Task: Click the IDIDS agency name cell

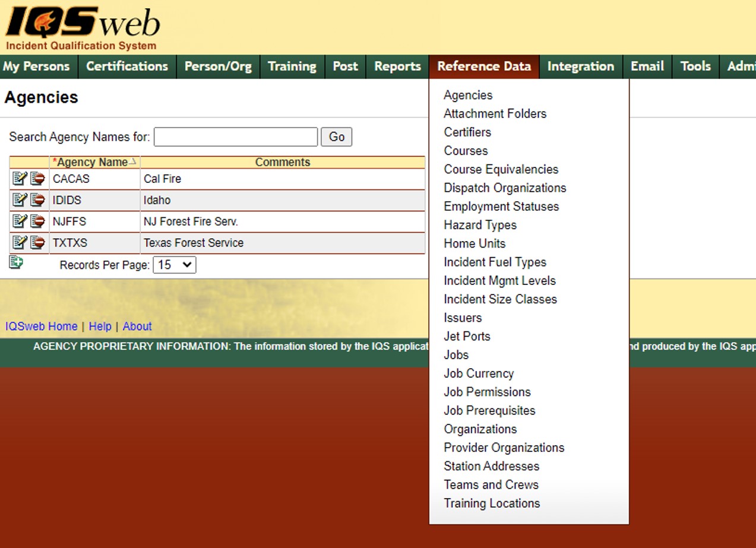Action: point(94,200)
